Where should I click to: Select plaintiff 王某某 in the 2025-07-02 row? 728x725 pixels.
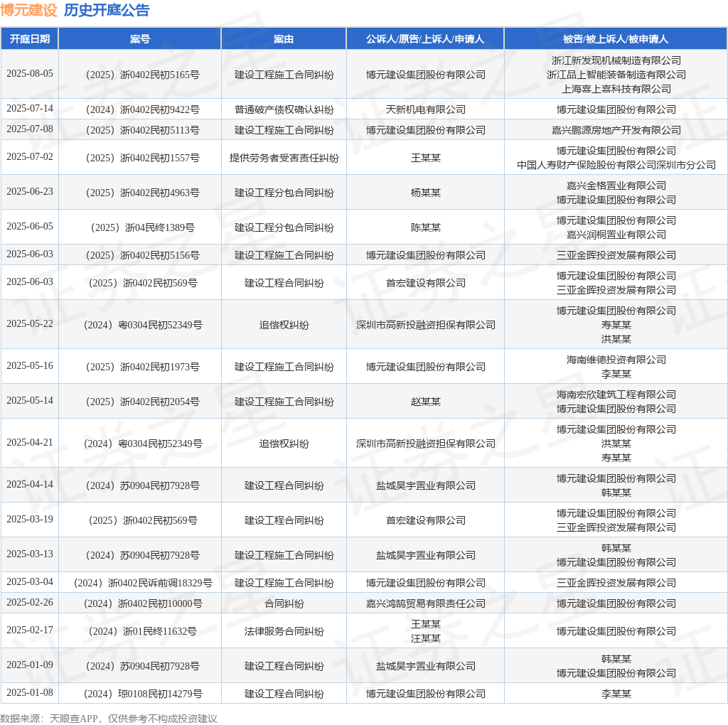425,158
